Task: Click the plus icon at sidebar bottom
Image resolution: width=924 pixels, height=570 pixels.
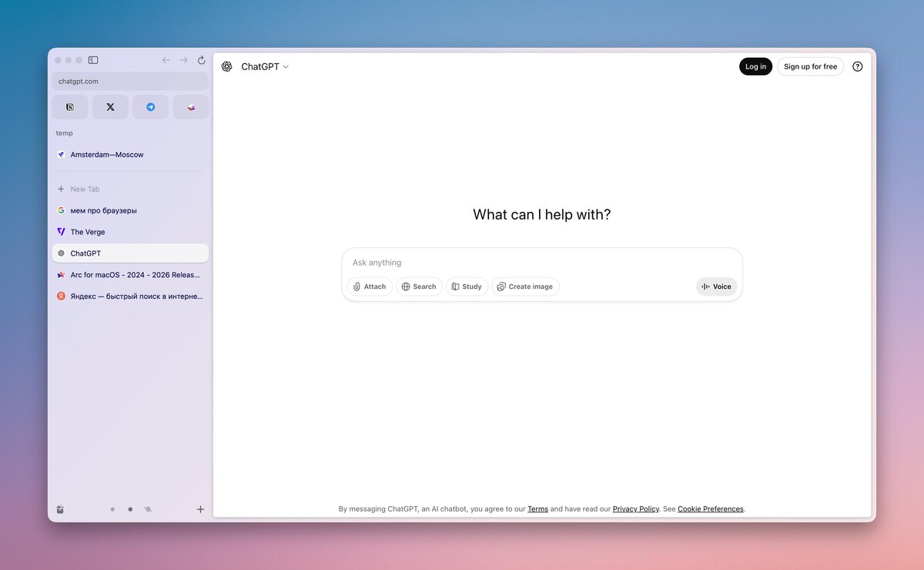Action: (x=200, y=509)
